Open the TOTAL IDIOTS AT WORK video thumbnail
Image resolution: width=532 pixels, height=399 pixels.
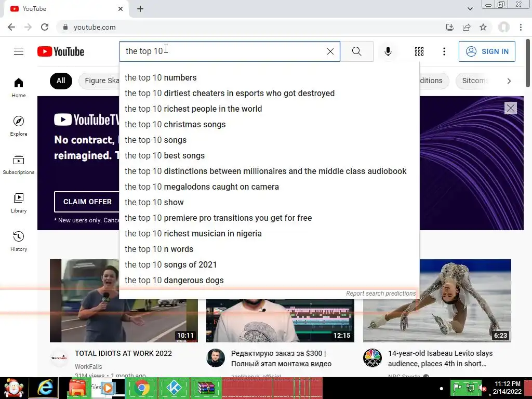pyautogui.click(x=124, y=301)
